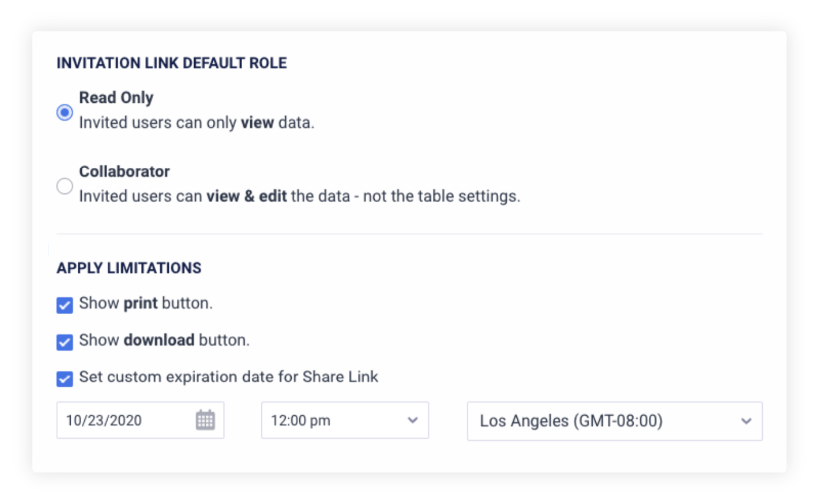Image resolution: width=819 pixels, height=504 pixels.
Task: Click the "Apply Limitations" section heading
Action: point(129,268)
